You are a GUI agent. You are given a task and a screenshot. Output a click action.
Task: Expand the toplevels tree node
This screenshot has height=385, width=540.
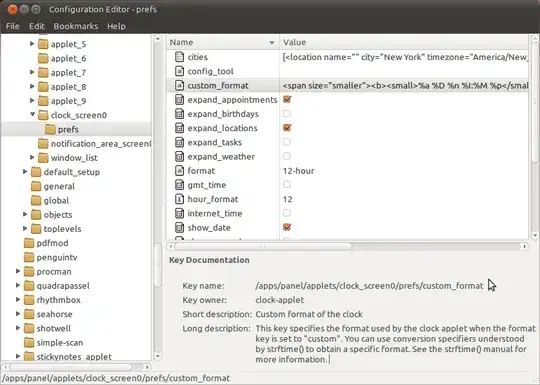pyautogui.click(x=25, y=228)
